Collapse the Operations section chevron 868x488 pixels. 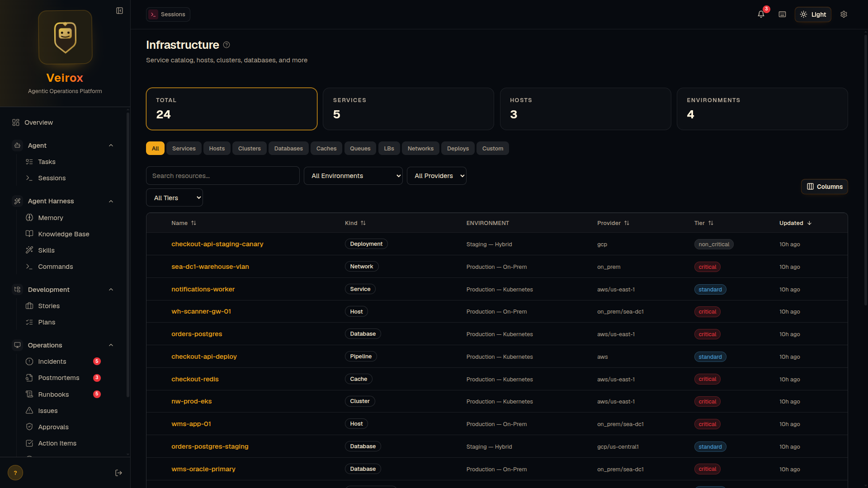point(111,345)
